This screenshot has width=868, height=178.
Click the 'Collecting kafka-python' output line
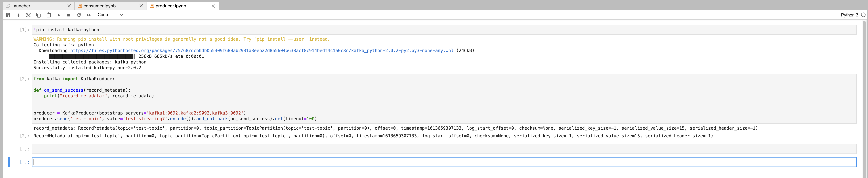pos(64,45)
